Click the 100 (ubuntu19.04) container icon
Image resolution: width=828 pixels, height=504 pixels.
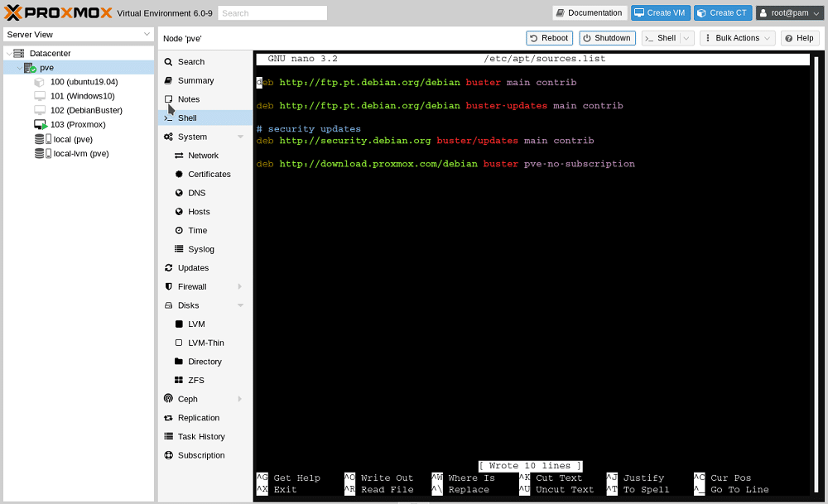pos(39,82)
